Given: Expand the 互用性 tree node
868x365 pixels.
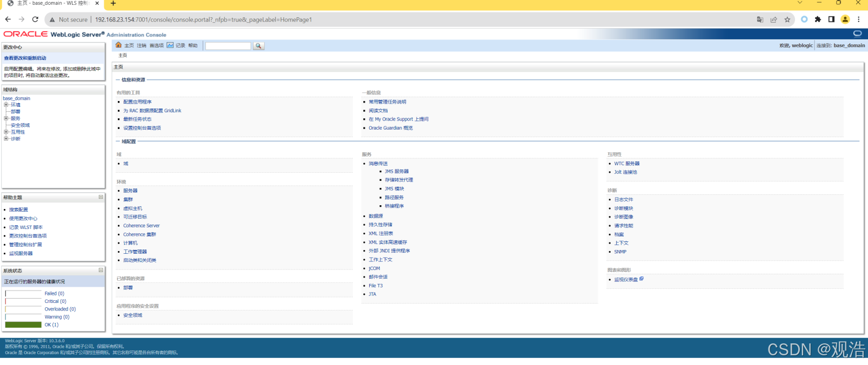Looking at the screenshot, I should coord(6,132).
